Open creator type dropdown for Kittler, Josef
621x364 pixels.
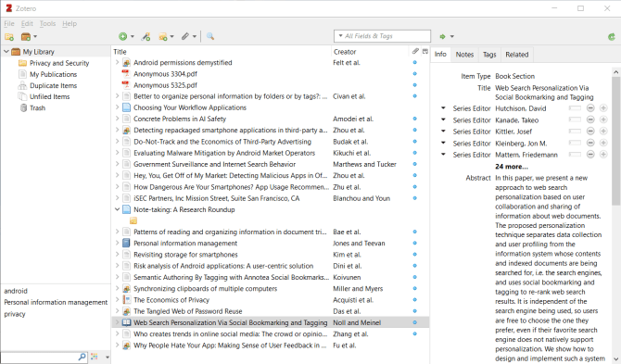pyautogui.click(x=443, y=132)
